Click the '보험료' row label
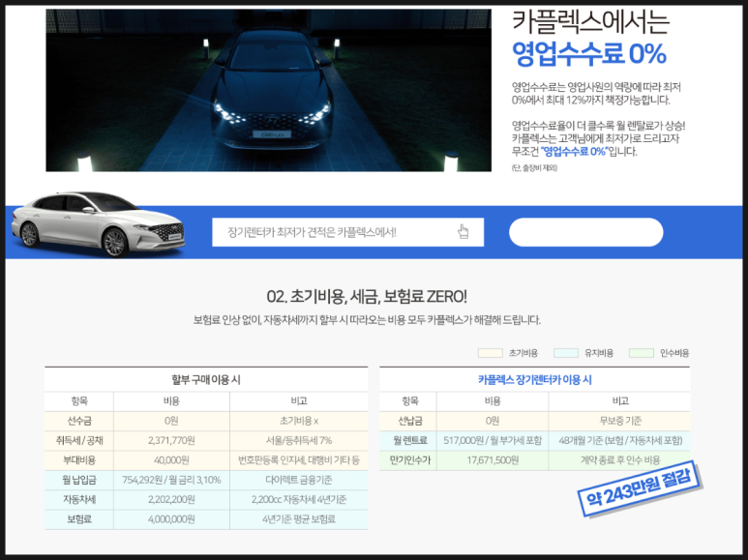This screenshot has width=748, height=560. coord(79,519)
